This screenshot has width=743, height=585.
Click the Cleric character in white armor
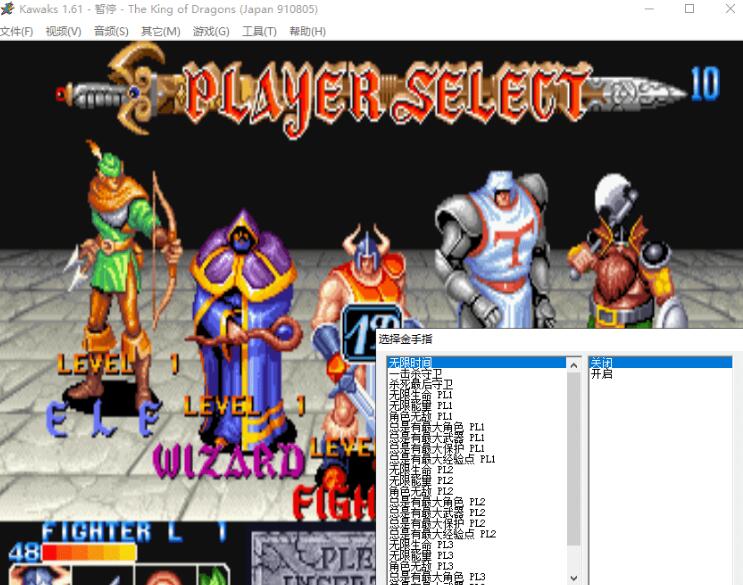(495, 250)
